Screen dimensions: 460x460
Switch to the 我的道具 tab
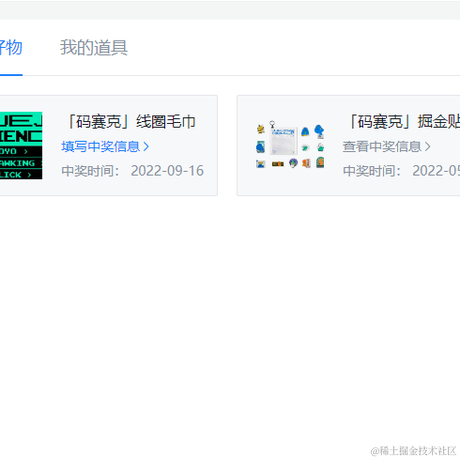click(94, 47)
